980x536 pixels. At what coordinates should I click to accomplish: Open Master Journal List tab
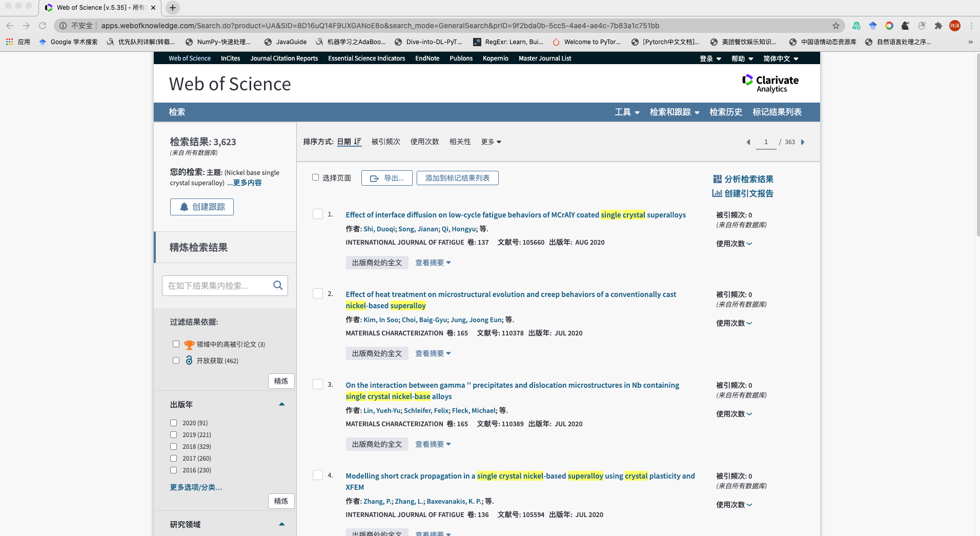point(545,58)
